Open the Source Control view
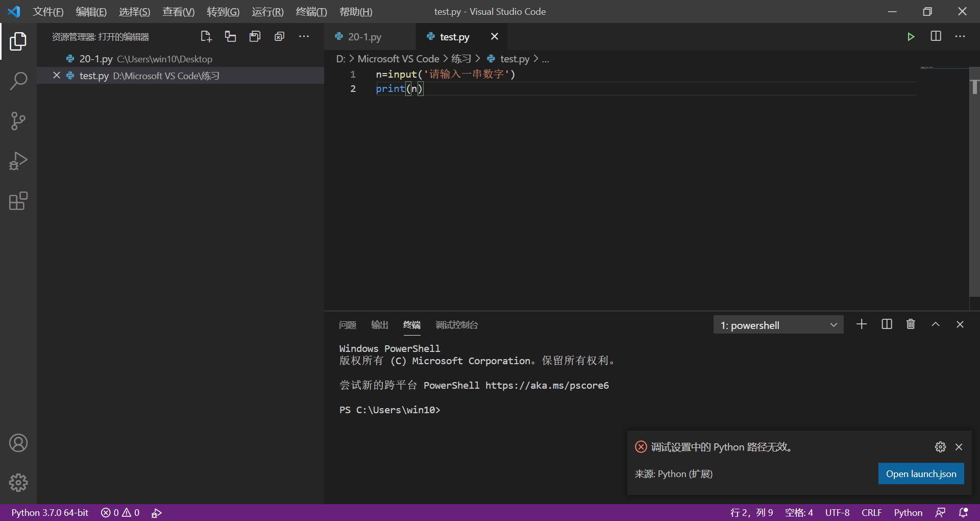980x521 pixels. pos(18,121)
